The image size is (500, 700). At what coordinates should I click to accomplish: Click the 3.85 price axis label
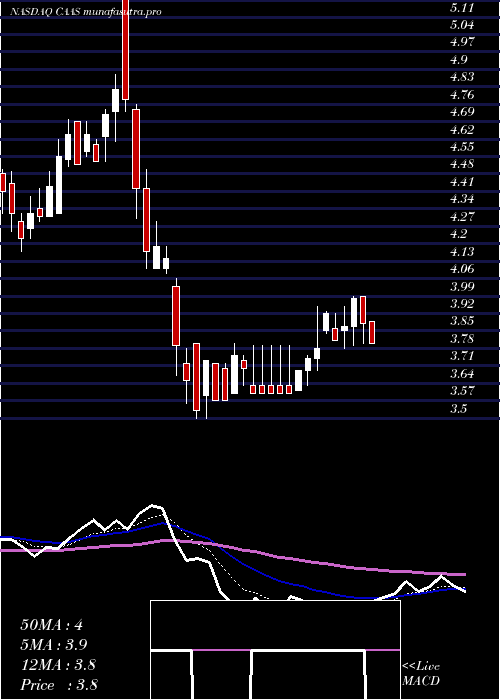(462, 322)
